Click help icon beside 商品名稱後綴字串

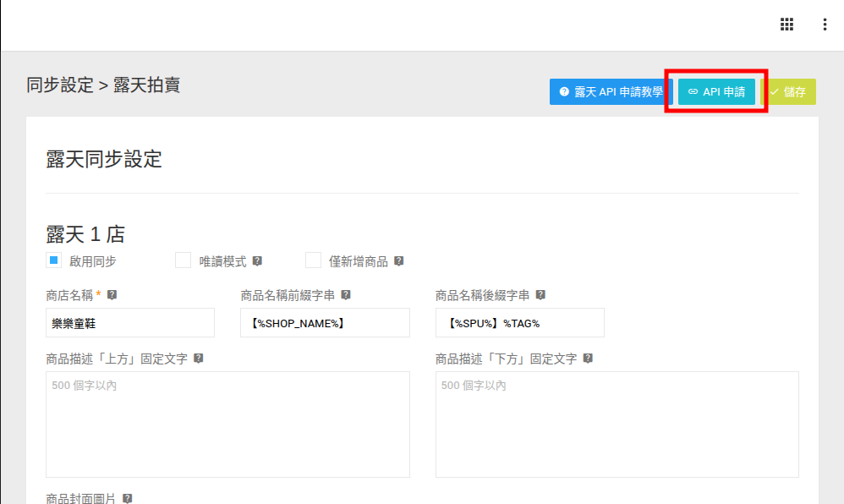(540, 295)
